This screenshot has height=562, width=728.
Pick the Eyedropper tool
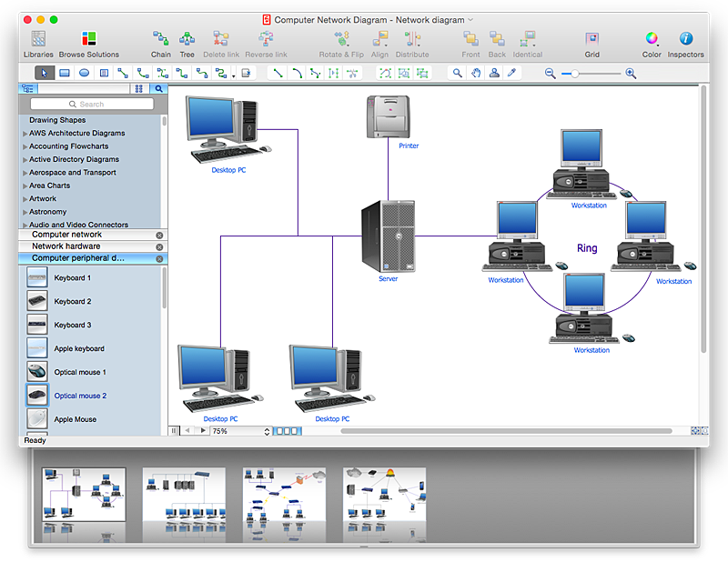pyautogui.click(x=512, y=73)
